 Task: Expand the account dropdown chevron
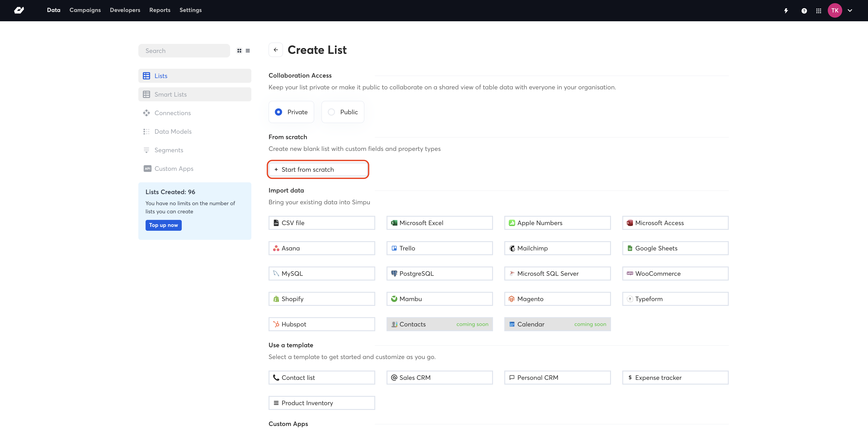850,10
